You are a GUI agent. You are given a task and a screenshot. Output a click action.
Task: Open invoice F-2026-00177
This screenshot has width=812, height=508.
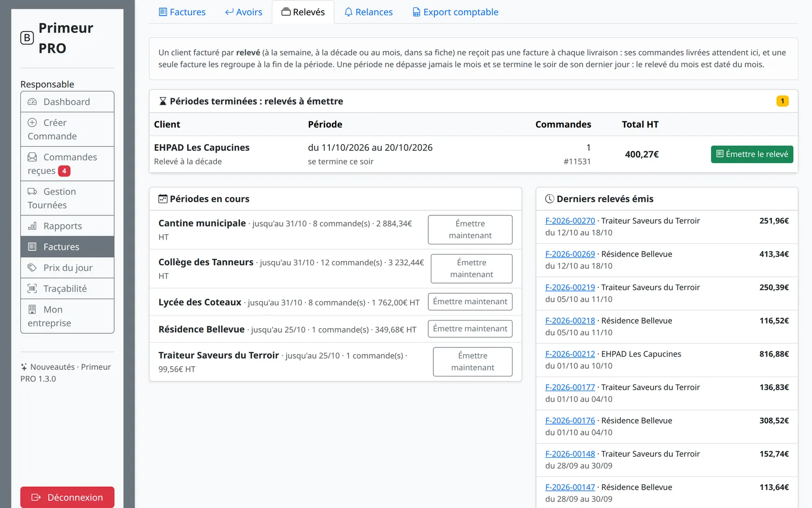570,387
